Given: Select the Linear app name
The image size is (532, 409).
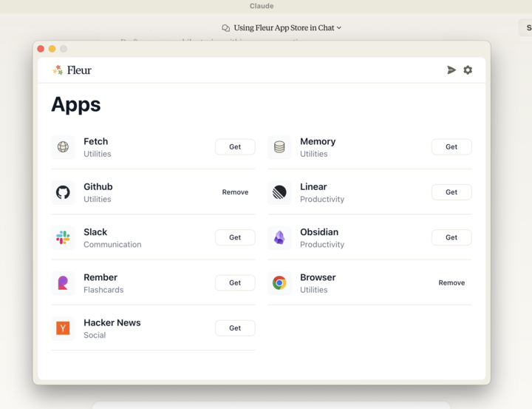Looking at the screenshot, I should pos(313,187).
